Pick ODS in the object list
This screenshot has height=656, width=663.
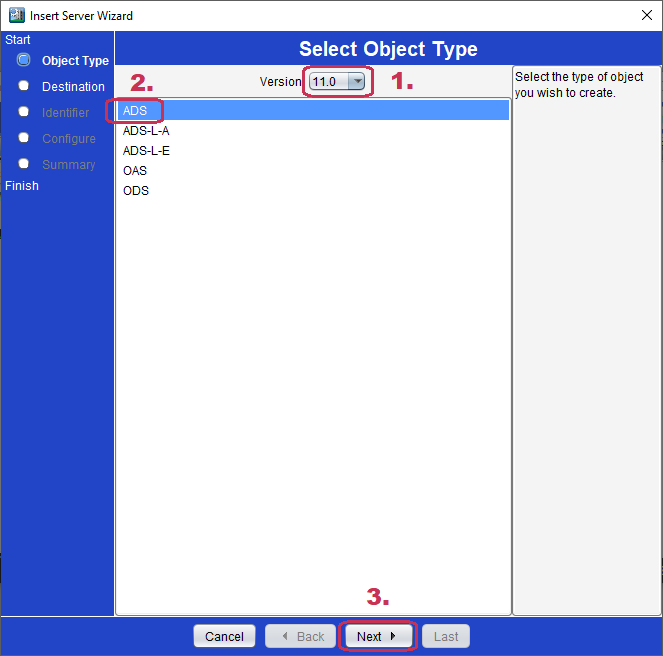(x=312, y=191)
